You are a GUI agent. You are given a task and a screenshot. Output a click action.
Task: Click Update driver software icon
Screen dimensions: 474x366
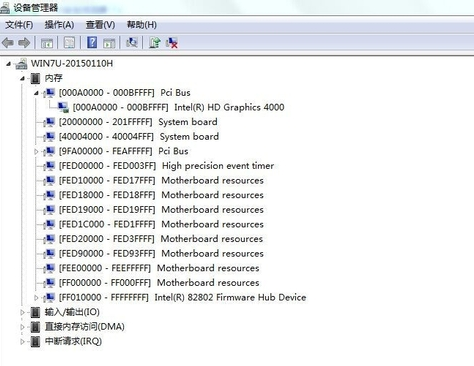tap(155, 43)
